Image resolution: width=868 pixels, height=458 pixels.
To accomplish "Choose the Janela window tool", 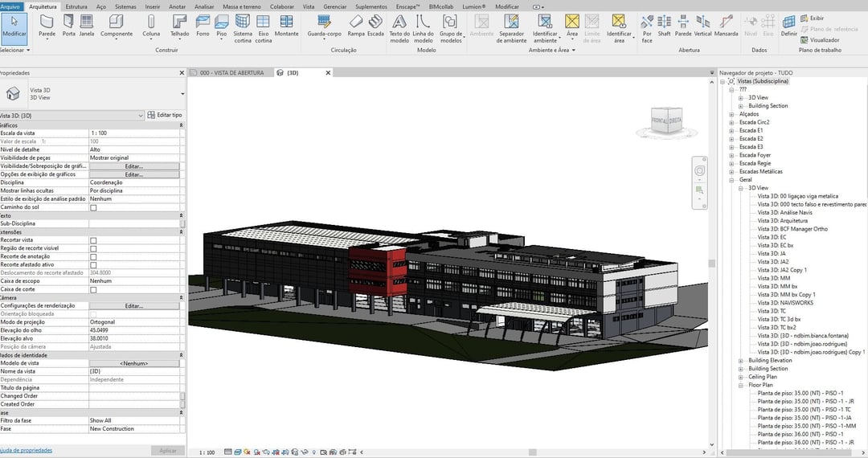I will [x=86, y=26].
